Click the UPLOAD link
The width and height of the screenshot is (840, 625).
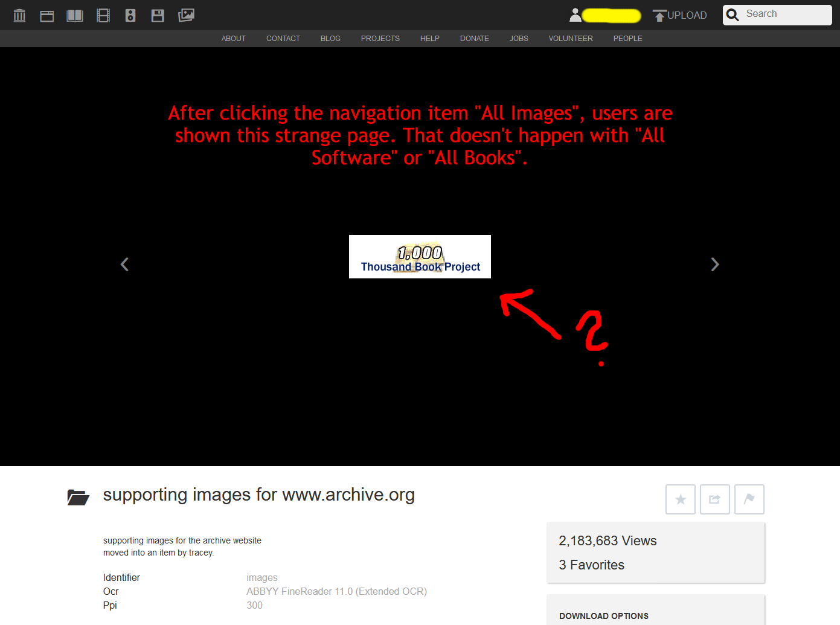coord(687,16)
